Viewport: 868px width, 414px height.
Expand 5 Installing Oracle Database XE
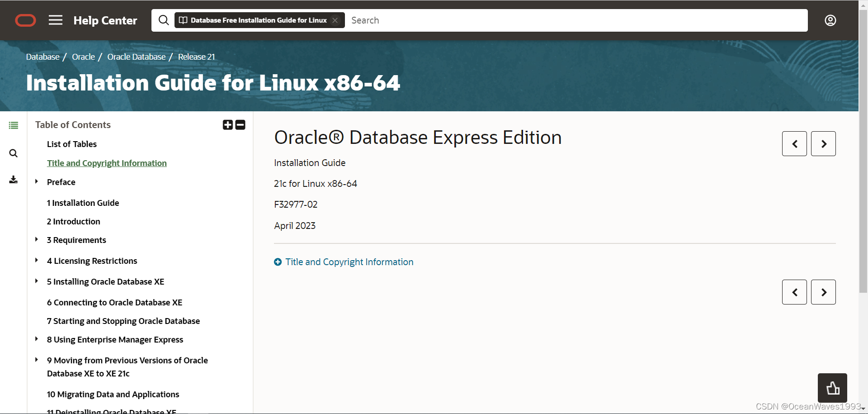37,281
